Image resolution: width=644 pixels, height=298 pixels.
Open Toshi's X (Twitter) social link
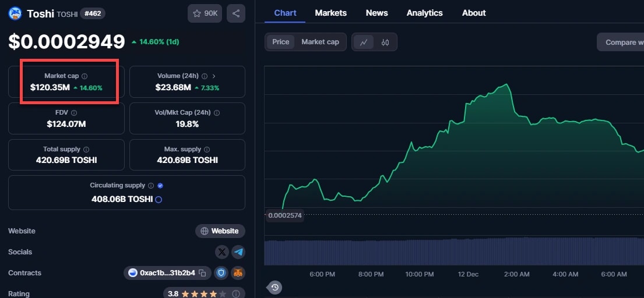(222, 252)
